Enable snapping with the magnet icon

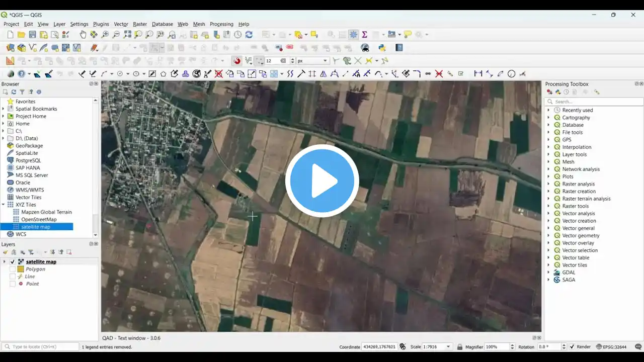(x=236, y=61)
